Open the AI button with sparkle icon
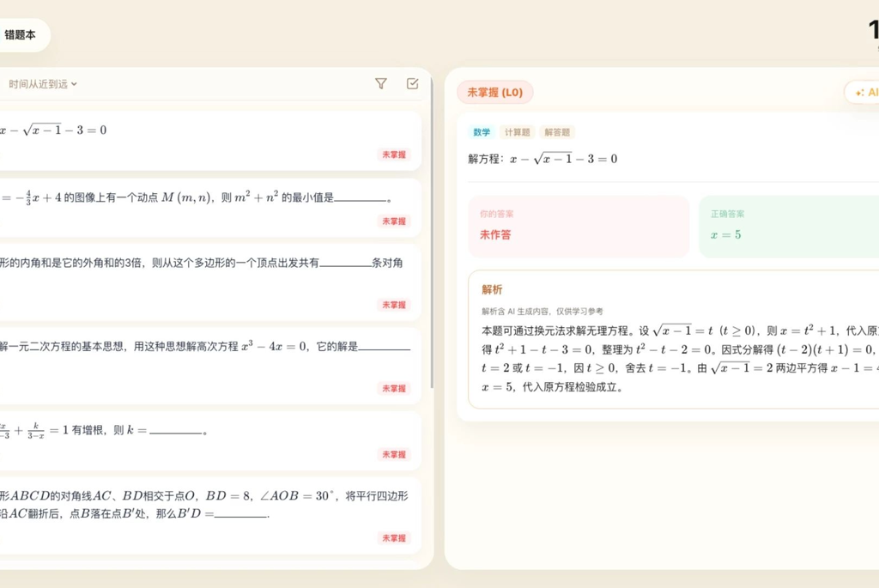Viewport: 879px width, 588px height. pyautogui.click(x=864, y=93)
